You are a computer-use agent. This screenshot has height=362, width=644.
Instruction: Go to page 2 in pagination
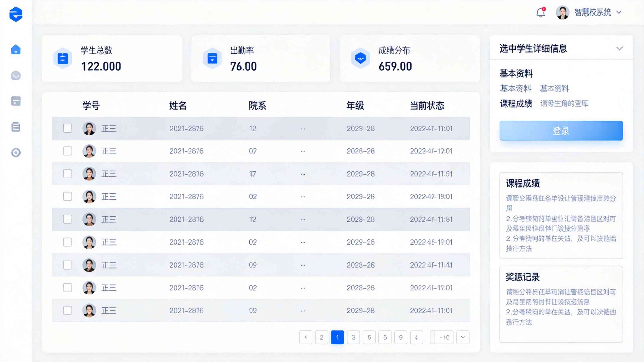point(322,337)
